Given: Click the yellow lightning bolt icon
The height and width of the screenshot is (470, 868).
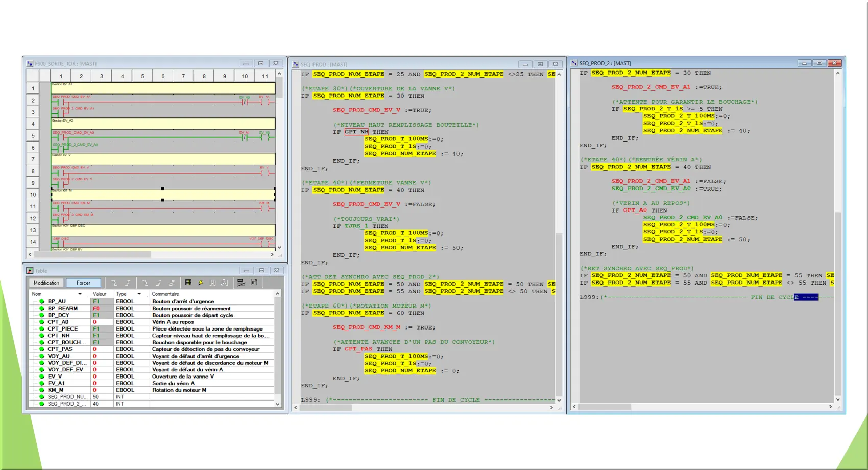Looking at the screenshot, I should pyautogui.click(x=201, y=283).
